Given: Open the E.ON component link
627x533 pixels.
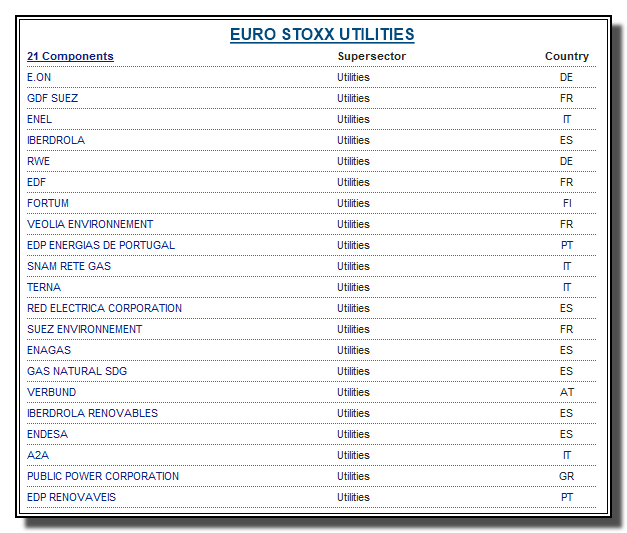Looking at the screenshot, I should (39, 77).
